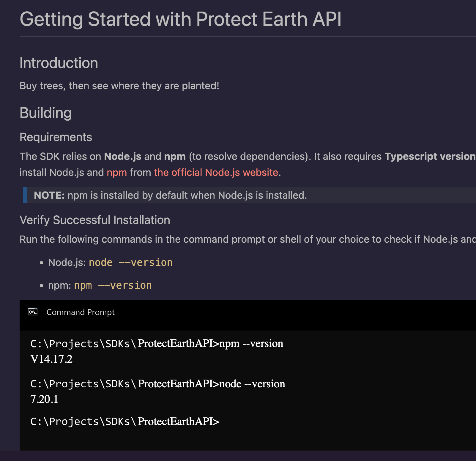Click the terminal line running node --version

tap(158, 384)
